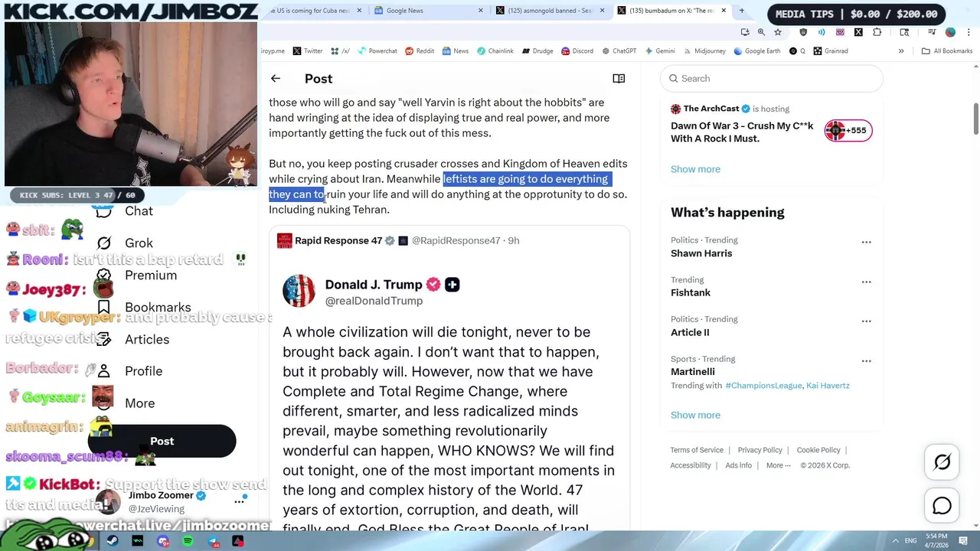The height and width of the screenshot is (551, 980).
Task: Open the Grainrad bookmark
Action: (831, 51)
